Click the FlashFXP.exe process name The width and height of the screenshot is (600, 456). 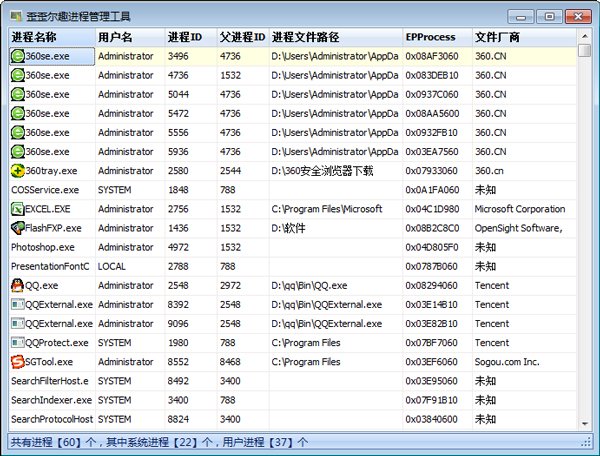tap(53, 228)
